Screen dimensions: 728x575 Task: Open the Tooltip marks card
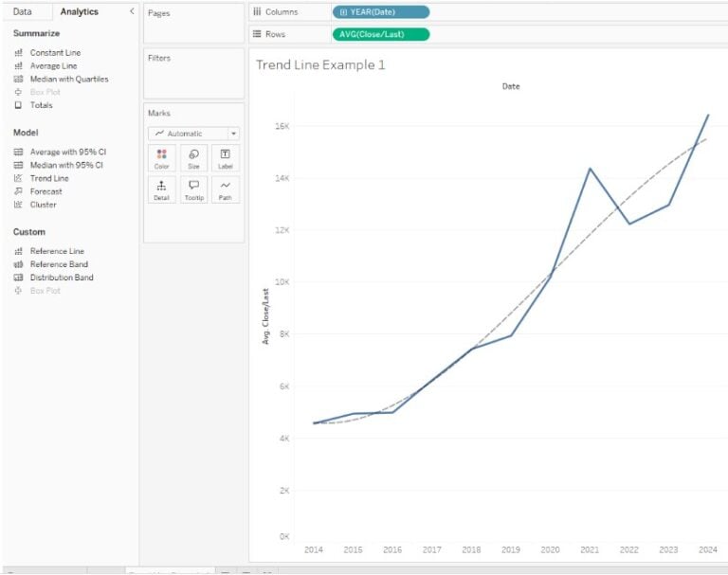pyautogui.click(x=193, y=189)
